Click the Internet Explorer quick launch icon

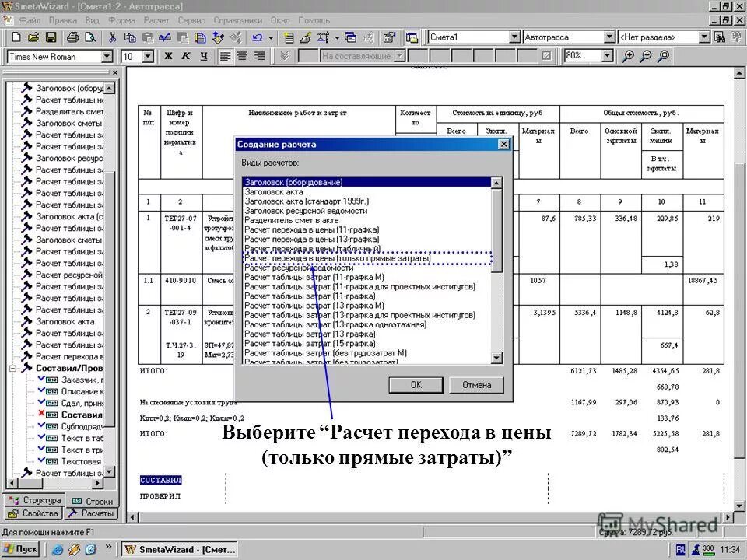coord(57,550)
